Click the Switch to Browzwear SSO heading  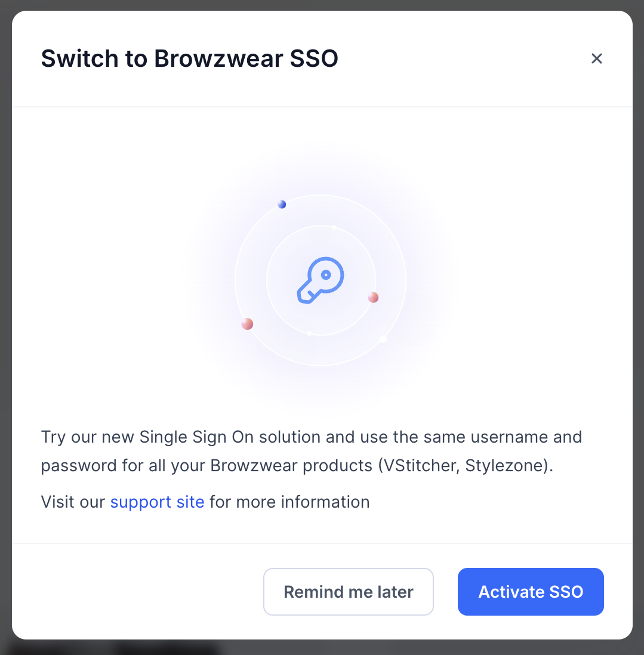[x=189, y=58]
